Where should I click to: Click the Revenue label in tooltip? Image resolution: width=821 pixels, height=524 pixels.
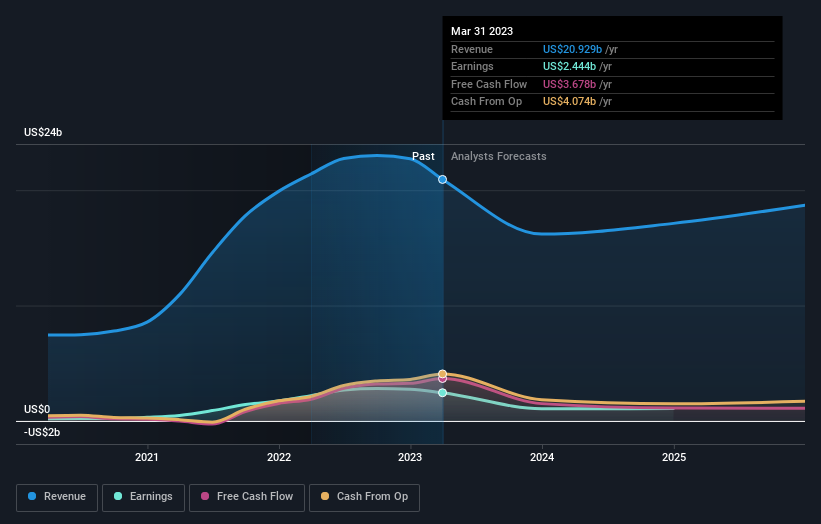[x=472, y=49]
